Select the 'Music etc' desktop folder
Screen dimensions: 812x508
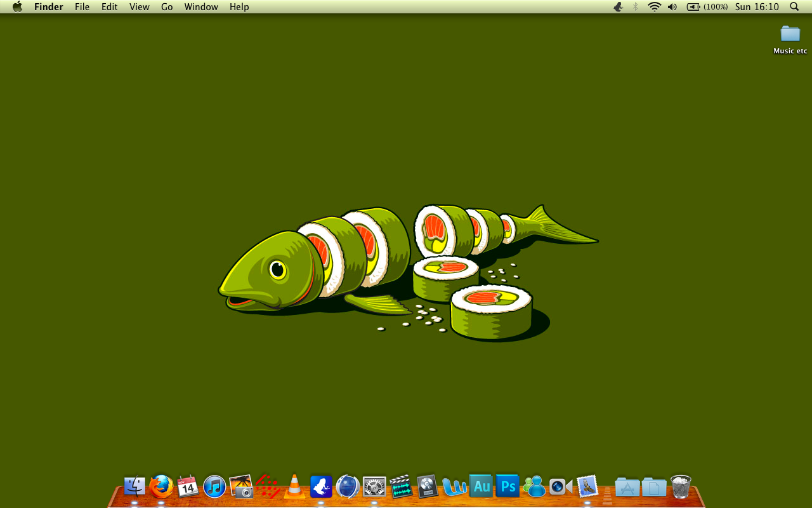pos(790,39)
